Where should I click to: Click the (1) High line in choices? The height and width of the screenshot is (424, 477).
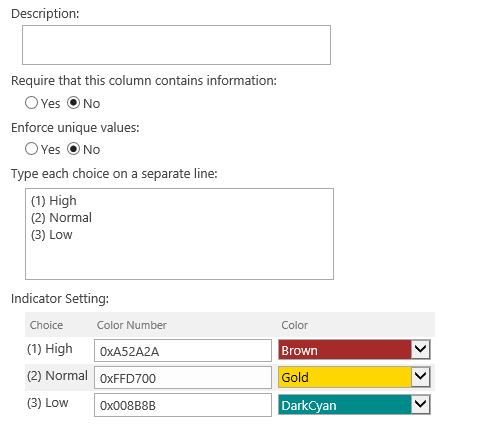tap(54, 201)
